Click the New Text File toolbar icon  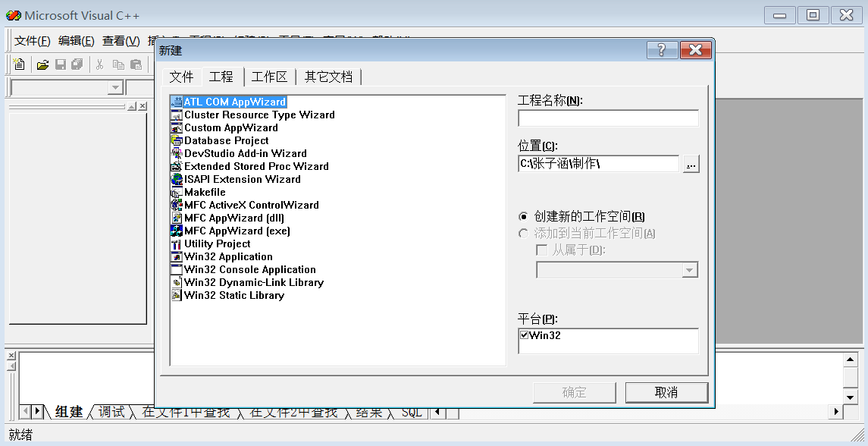click(x=19, y=64)
